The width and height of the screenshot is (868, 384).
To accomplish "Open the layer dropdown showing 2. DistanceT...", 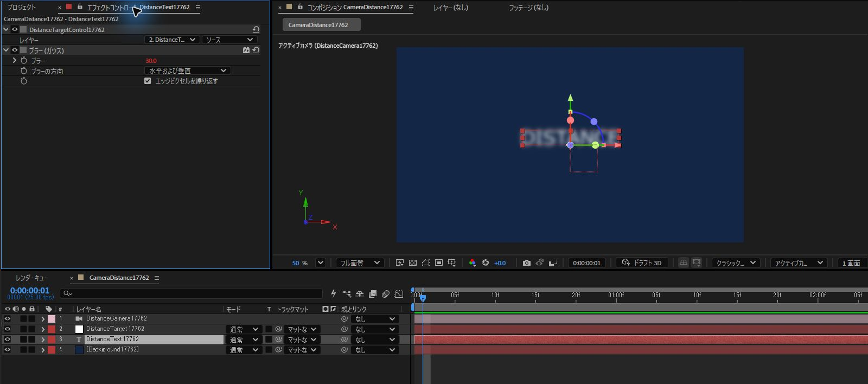I will pyautogui.click(x=171, y=40).
